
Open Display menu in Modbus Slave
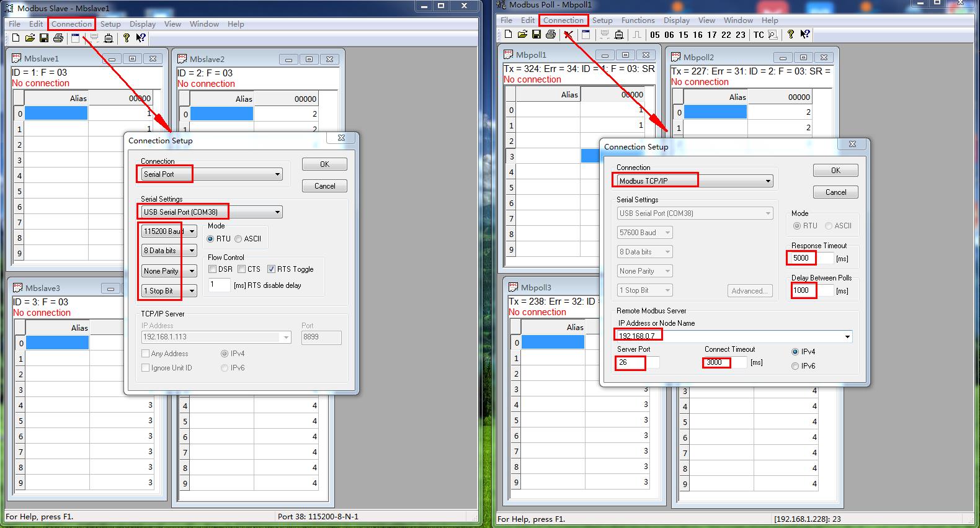tap(143, 24)
